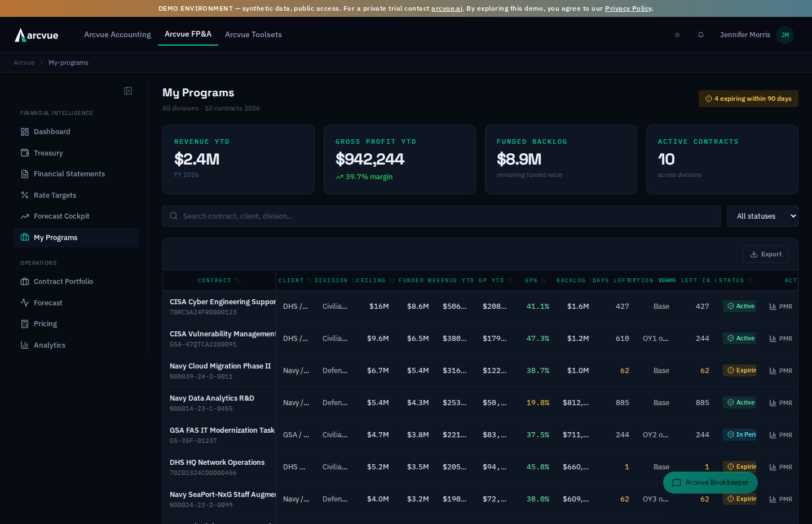
Task: Click Active status for CISA Vulnerability Management
Action: point(740,339)
